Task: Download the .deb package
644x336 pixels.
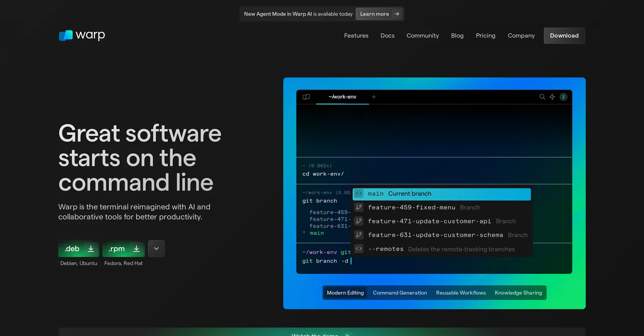Action: 79,248
